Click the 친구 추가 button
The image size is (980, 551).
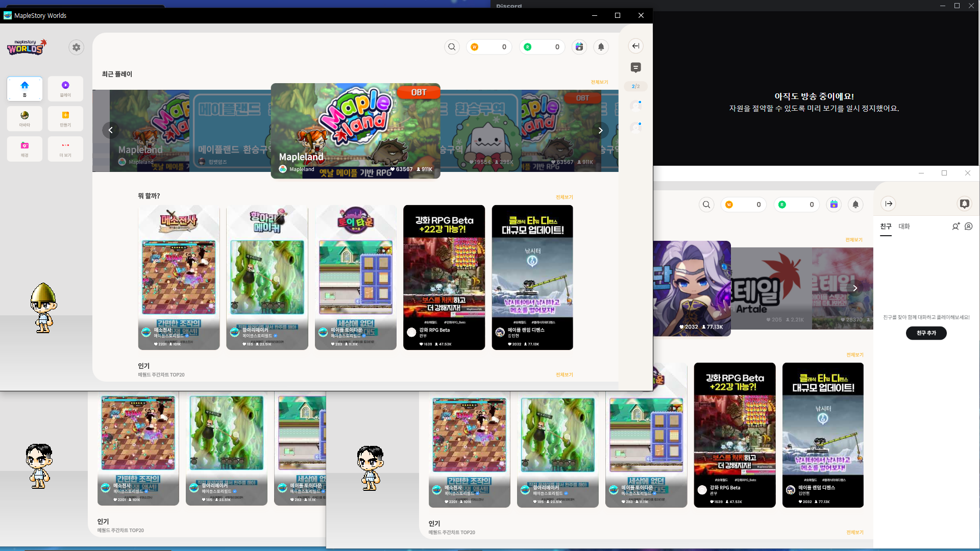(926, 333)
